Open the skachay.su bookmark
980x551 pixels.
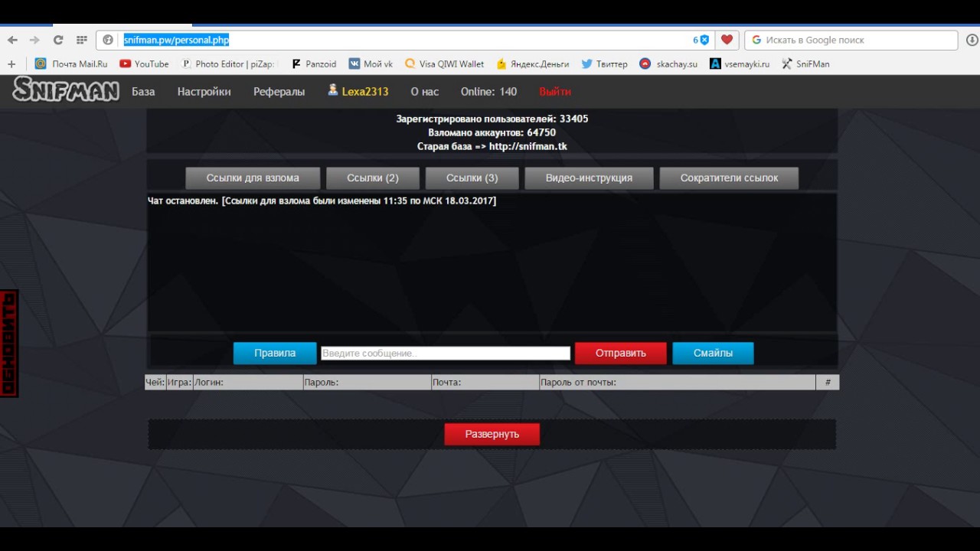coord(668,64)
